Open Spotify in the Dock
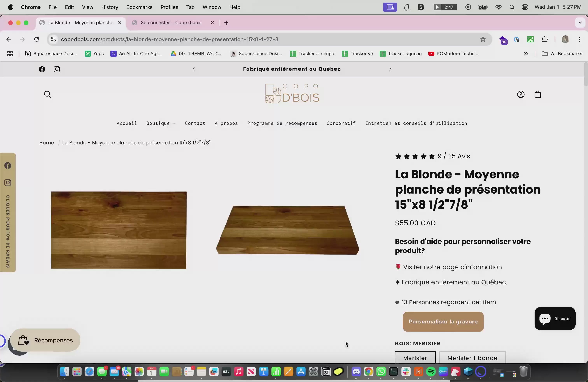Image resolution: width=588 pixels, height=382 pixels. [431, 371]
